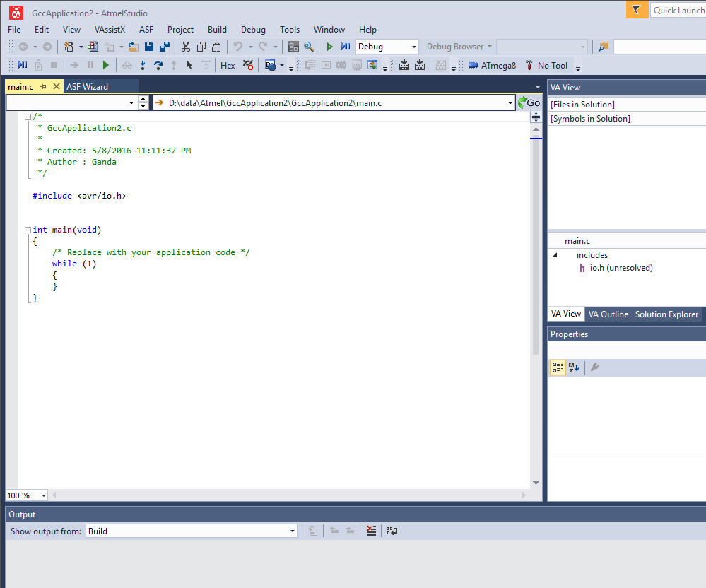Undo the last edit

click(240, 46)
